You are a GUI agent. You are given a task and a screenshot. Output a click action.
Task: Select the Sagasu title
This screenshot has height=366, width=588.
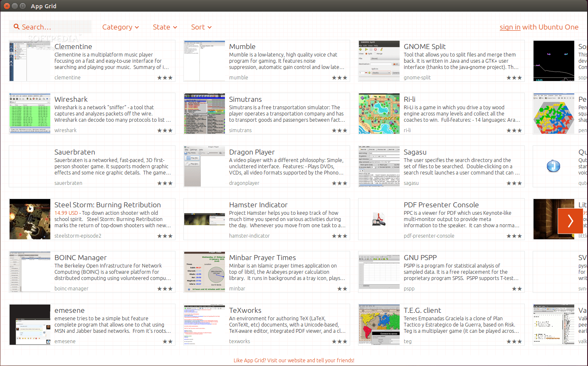(x=415, y=152)
